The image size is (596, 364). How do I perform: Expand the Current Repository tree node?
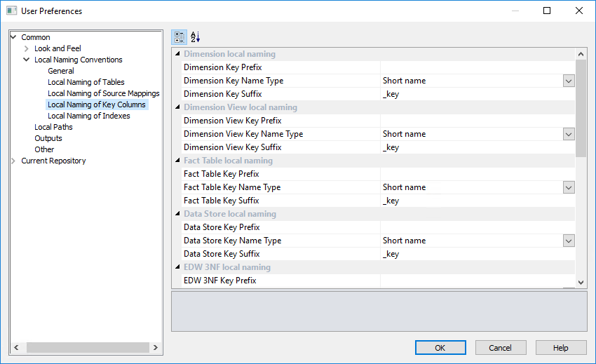click(x=13, y=161)
